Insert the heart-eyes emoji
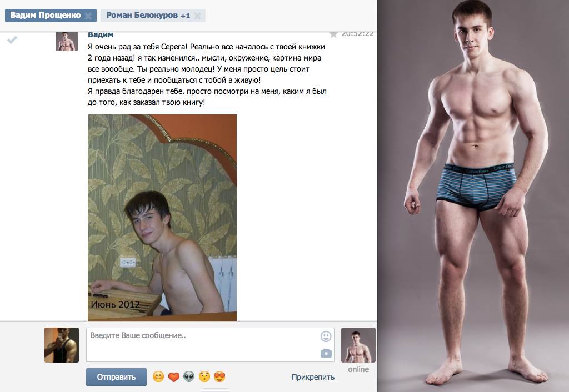The height and width of the screenshot is (392, 569). (219, 377)
